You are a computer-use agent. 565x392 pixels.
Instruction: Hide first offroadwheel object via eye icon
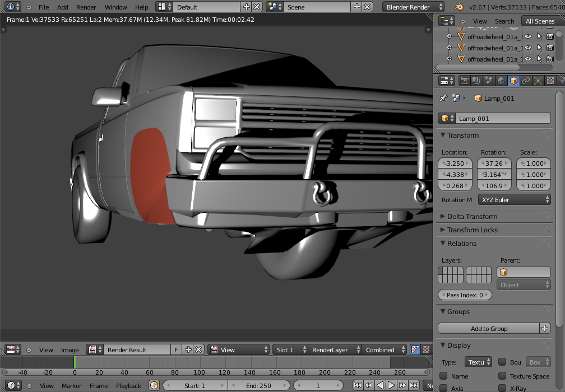(x=527, y=36)
